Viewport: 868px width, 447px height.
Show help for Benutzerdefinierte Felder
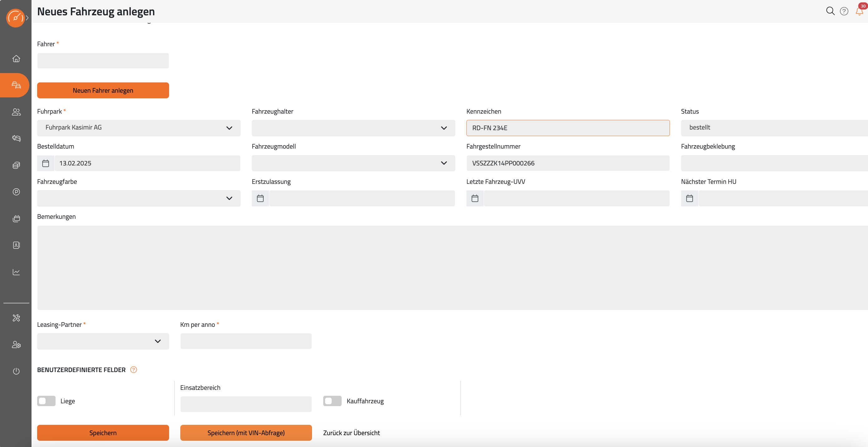tap(134, 370)
